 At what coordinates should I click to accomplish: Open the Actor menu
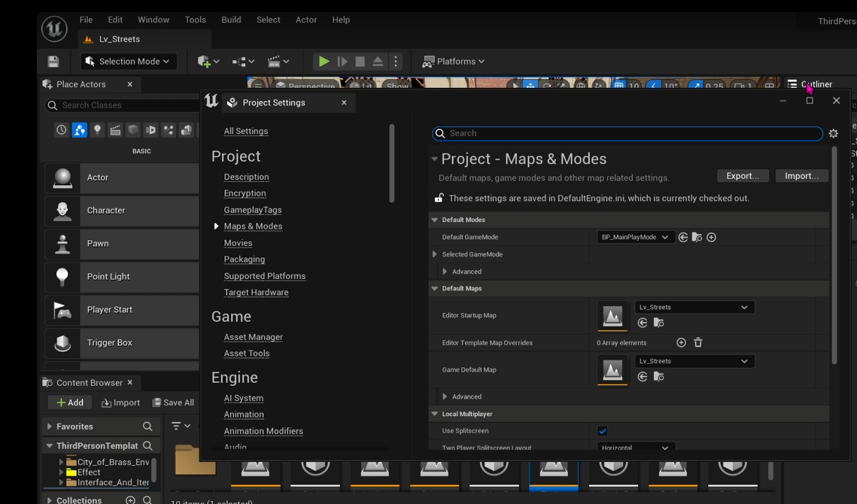pos(306,20)
